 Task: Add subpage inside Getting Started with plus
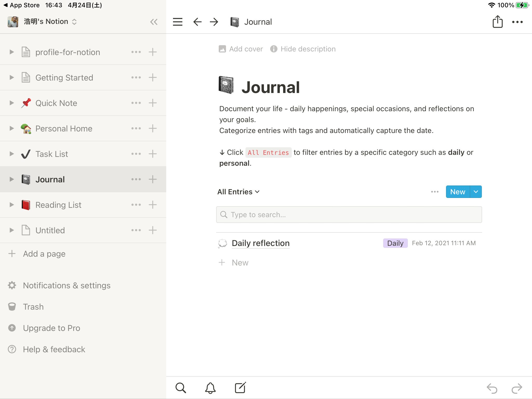pyautogui.click(x=153, y=77)
